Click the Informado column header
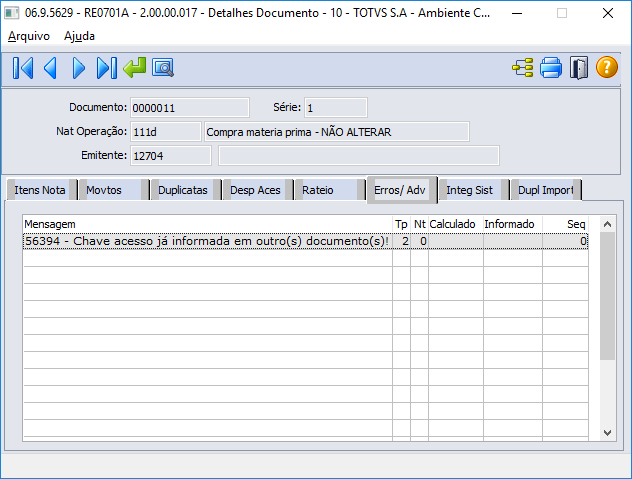 click(x=513, y=224)
